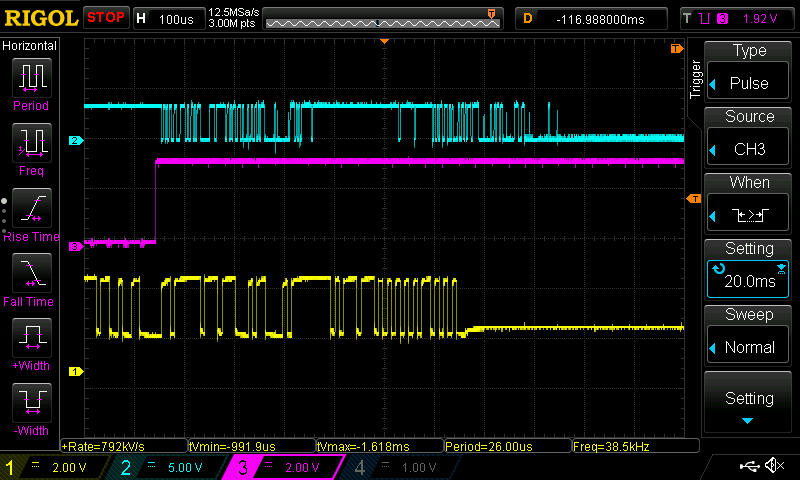Toggle channel 3 magenta 2.00 V
Screen dimensions: 800x480
click(285, 467)
